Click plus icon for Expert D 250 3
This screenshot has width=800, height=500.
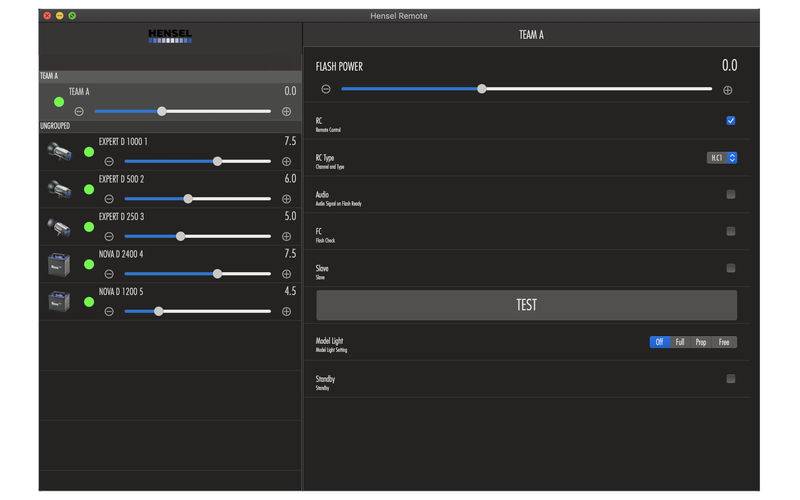287,236
